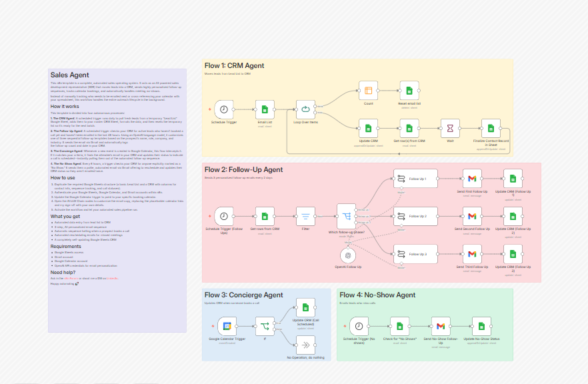Viewport: 588px width, 384px height.
Task: Open the Send First Follow Up Gmail node
Action: 472,179
